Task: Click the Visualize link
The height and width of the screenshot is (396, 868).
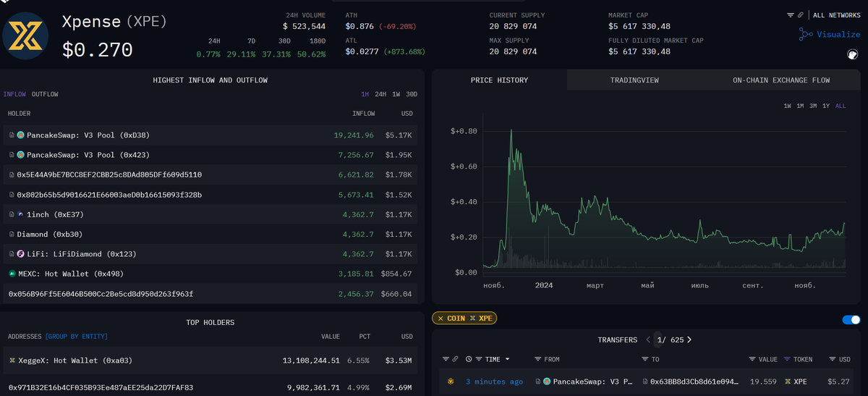Action: pos(838,34)
